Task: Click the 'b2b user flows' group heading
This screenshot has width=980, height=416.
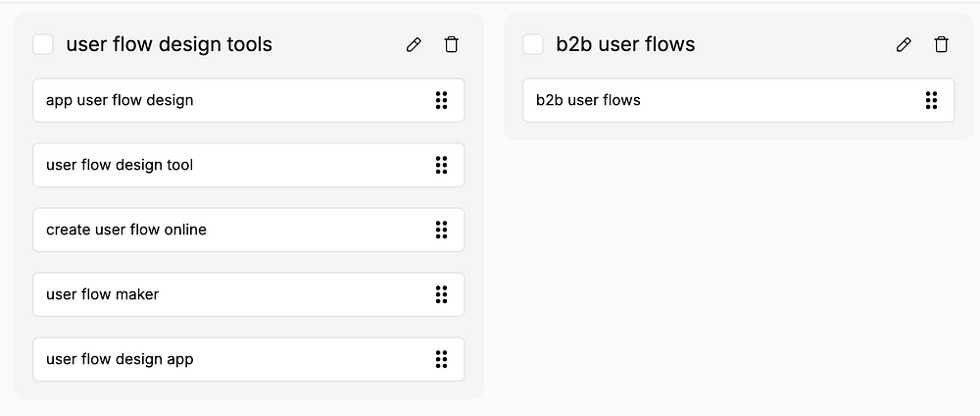Action: pos(625,44)
